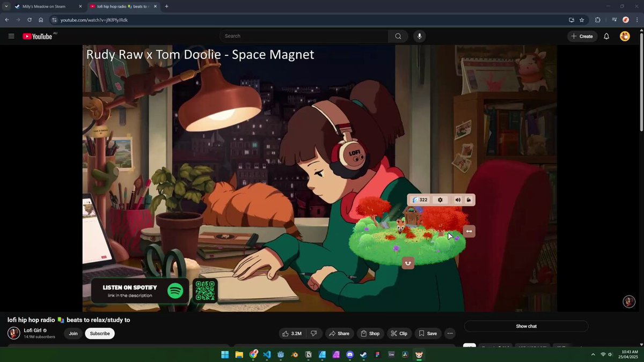644x362 pixels.
Task: Go to the browser home page
Action: pos(41,20)
